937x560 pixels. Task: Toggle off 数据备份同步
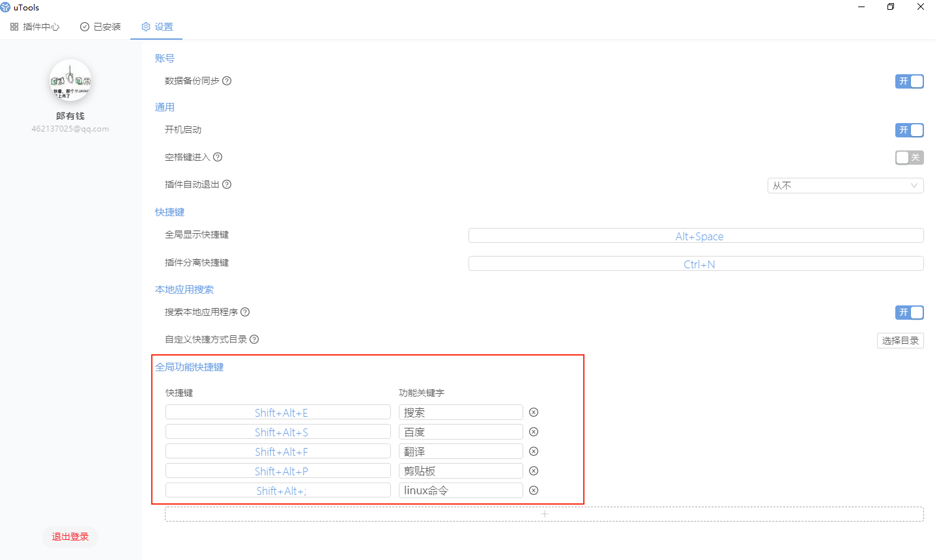pos(910,81)
